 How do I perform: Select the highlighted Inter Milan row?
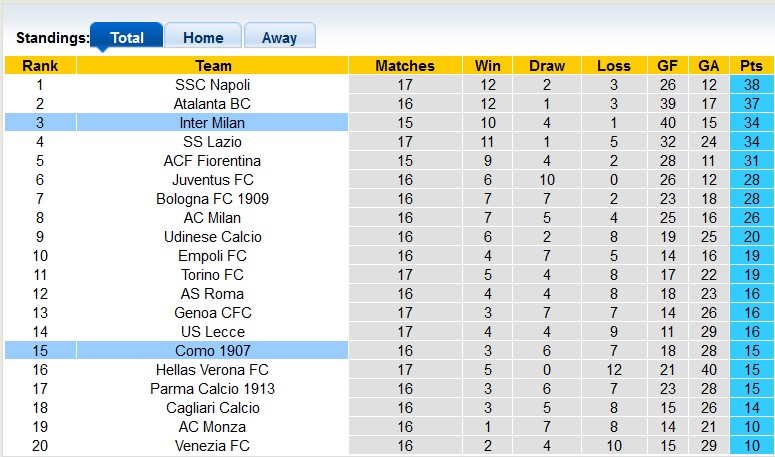(213, 123)
